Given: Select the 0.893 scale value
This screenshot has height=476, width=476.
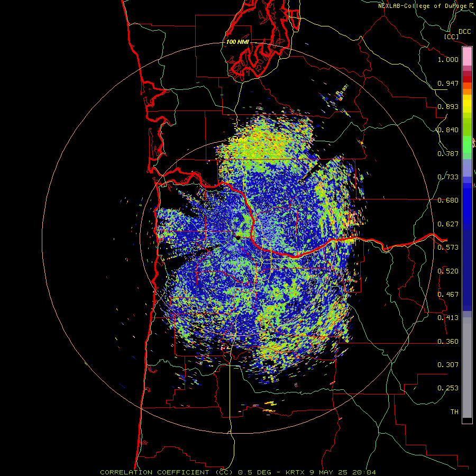Looking at the screenshot, I should pyautogui.click(x=448, y=106).
